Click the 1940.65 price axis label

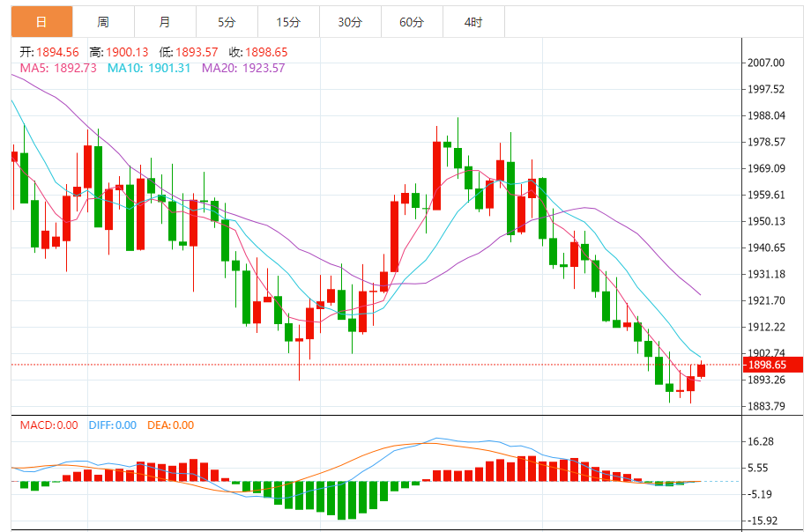(766, 248)
